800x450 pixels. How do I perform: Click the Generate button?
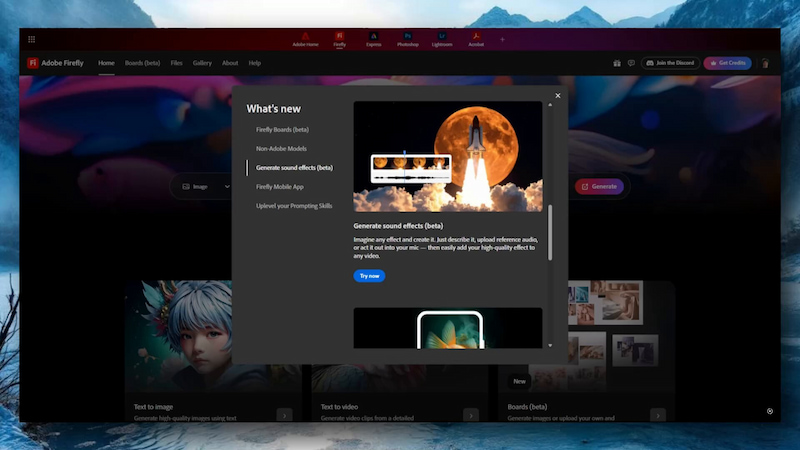click(x=599, y=187)
